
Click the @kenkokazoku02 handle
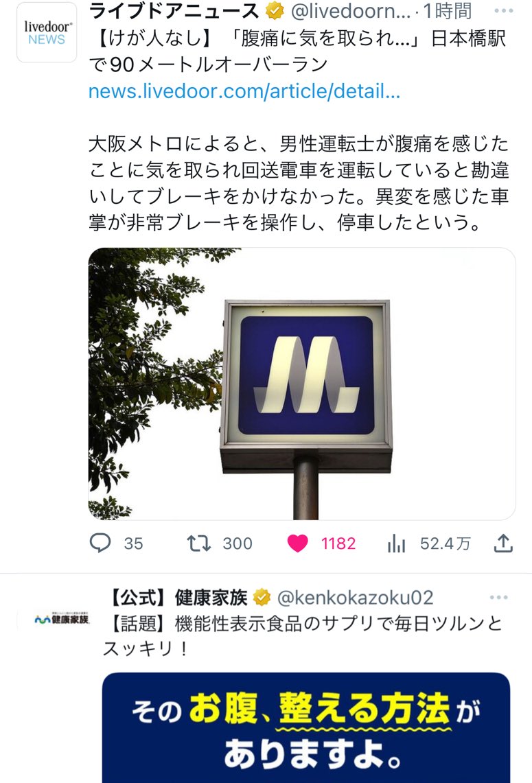pos(355,597)
